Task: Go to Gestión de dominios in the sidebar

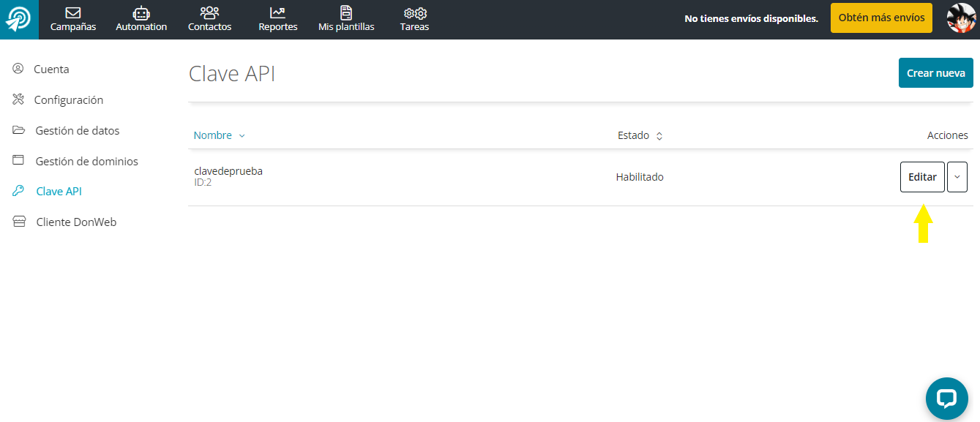Action: pos(87,161)
